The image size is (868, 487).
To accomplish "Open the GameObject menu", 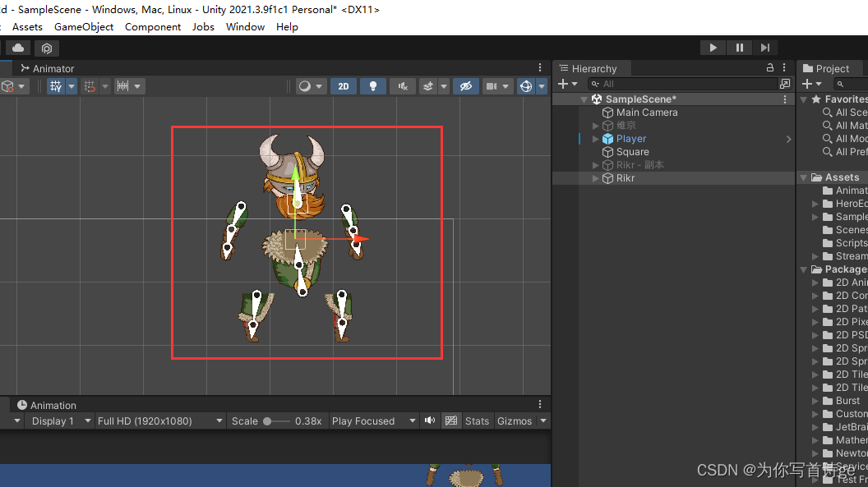I will click(x=84, y=26).
